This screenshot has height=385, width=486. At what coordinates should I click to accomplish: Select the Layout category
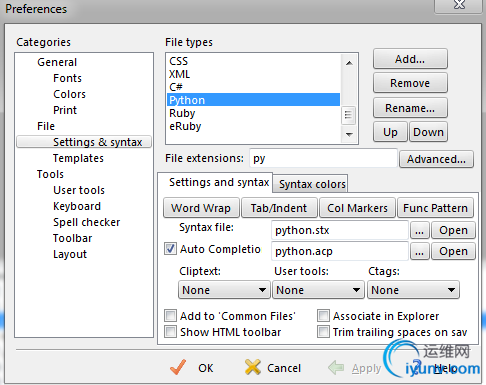point(70,254)
